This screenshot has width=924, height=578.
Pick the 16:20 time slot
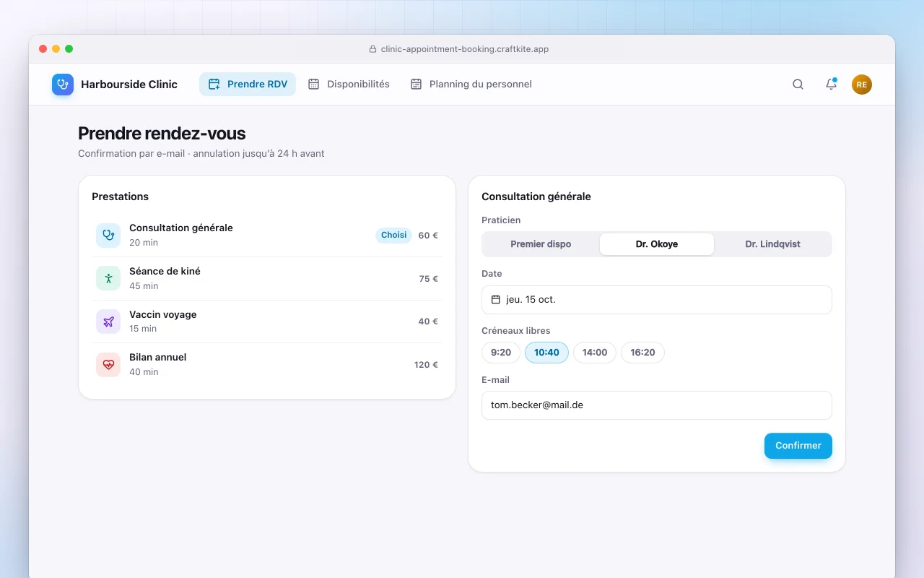pos(642,353)
